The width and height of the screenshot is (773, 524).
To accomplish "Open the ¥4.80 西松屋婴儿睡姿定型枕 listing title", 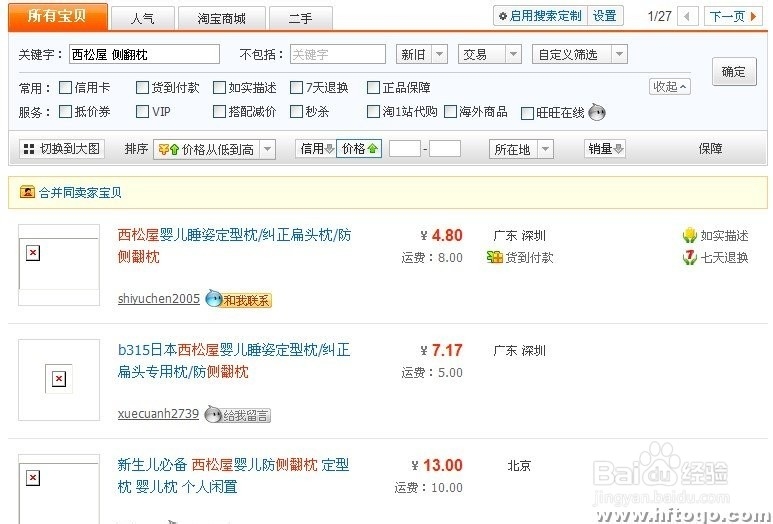I will point(234,245).
